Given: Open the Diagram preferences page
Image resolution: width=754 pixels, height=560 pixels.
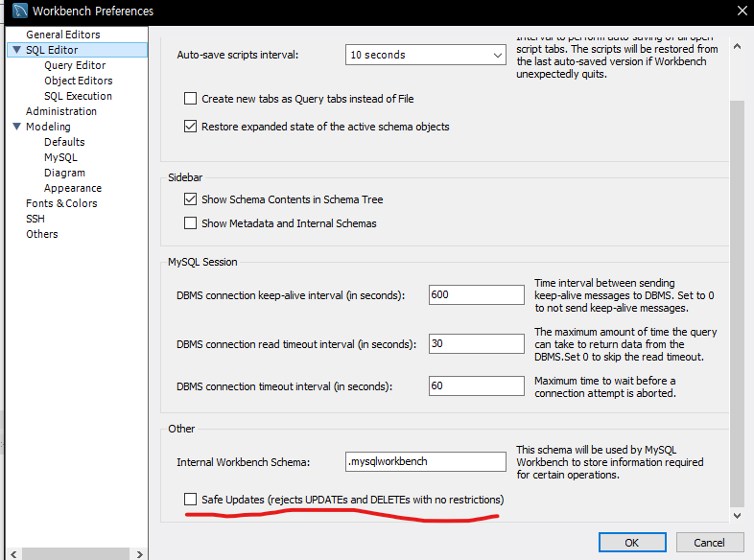Looking at the screenshot, I should 64,173.
